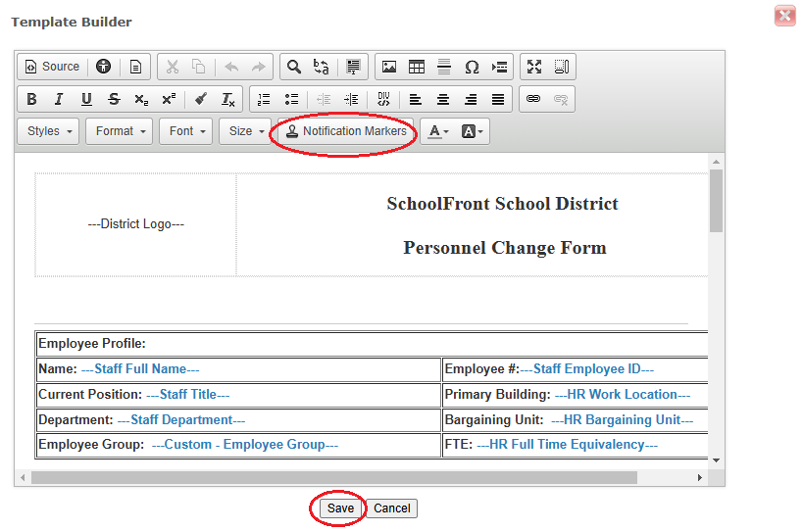Click the Undo arrow
This screenshot has height=532, width=803.
231,67
